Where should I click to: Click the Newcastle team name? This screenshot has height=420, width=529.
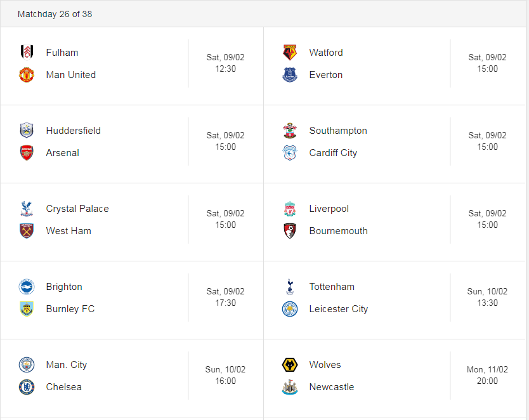pos(332,387)
